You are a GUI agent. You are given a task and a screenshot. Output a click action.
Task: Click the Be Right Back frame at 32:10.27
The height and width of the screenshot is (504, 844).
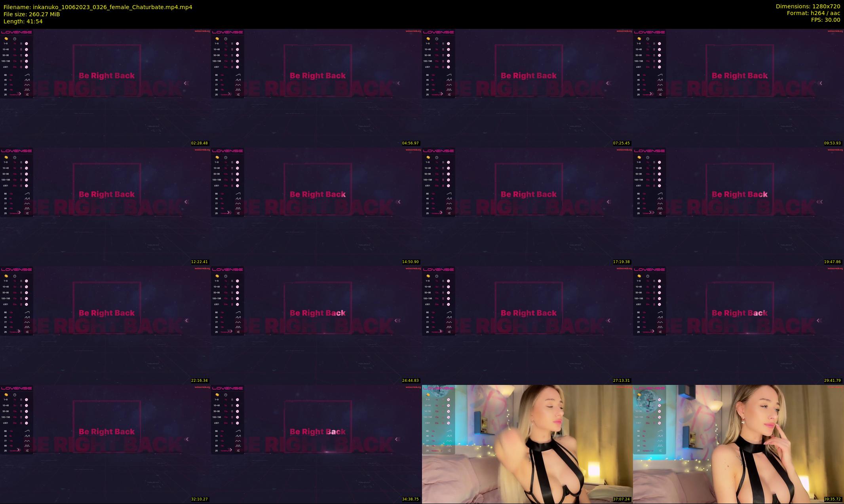(105, 444)
